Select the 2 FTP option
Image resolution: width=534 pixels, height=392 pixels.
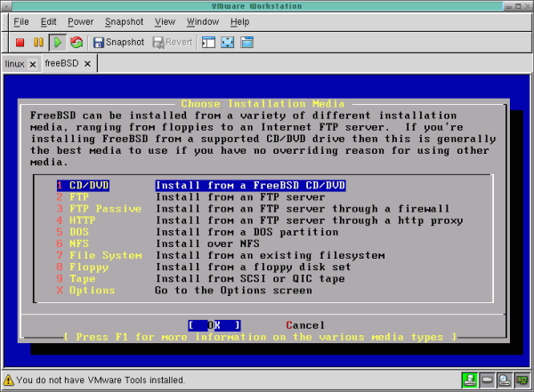[x=73, y=196]
